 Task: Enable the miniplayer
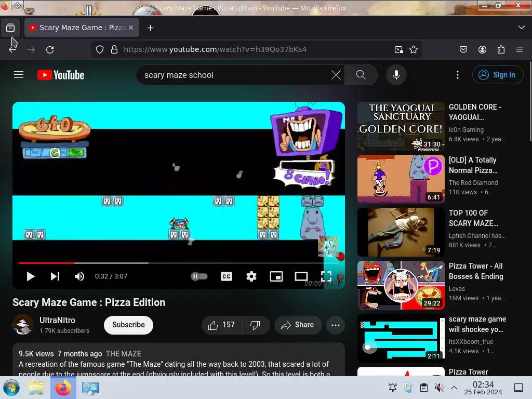coord(276,276)
